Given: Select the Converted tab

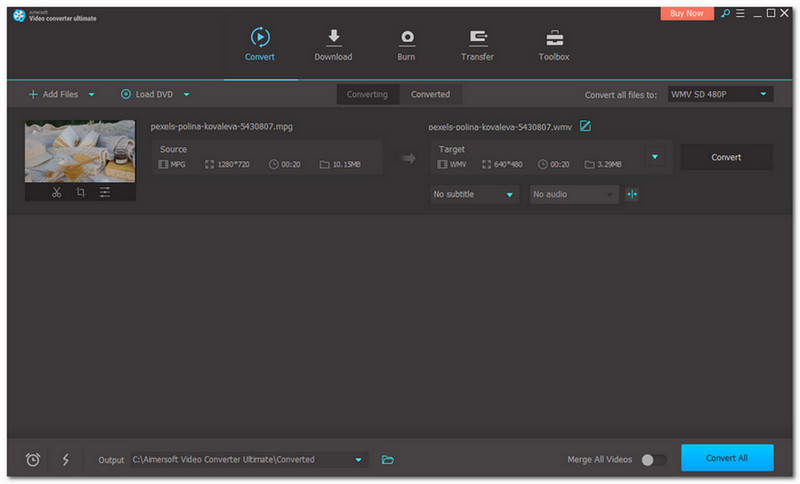Looking at the screenshot, I should tap(430, 94).
